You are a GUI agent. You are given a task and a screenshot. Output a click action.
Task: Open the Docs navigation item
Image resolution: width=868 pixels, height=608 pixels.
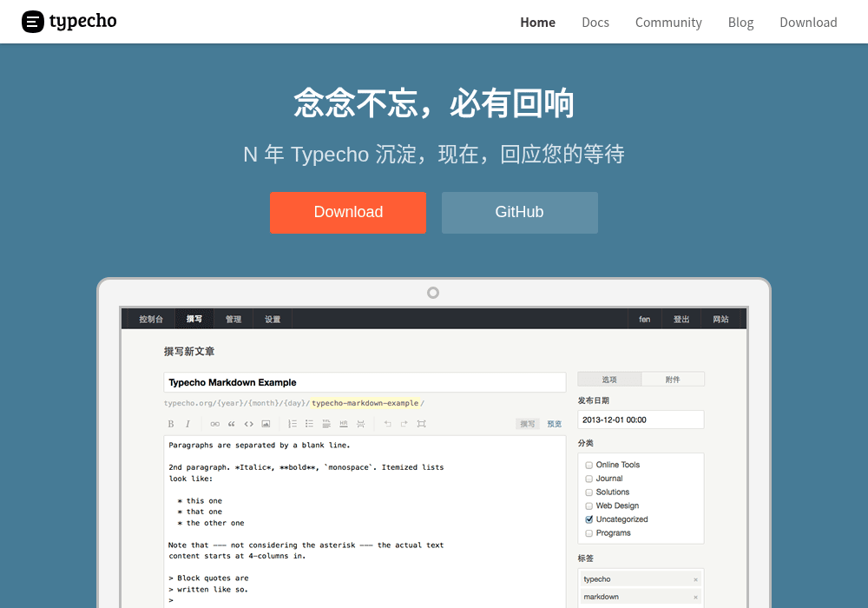(595, 23)
